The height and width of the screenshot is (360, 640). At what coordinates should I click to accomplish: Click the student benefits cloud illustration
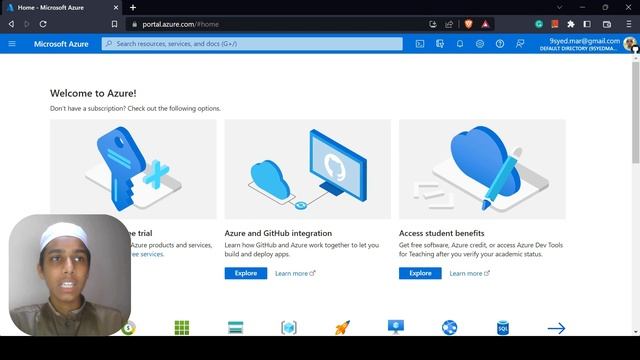click(482, 169)
